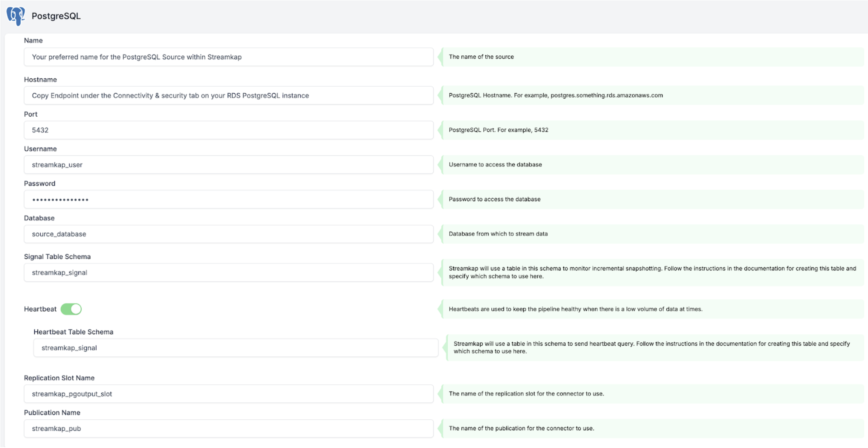Click the PostgreSQL elephant logo icon
The width and height of the screenshot is (868, 448).
tap(16, 16)
